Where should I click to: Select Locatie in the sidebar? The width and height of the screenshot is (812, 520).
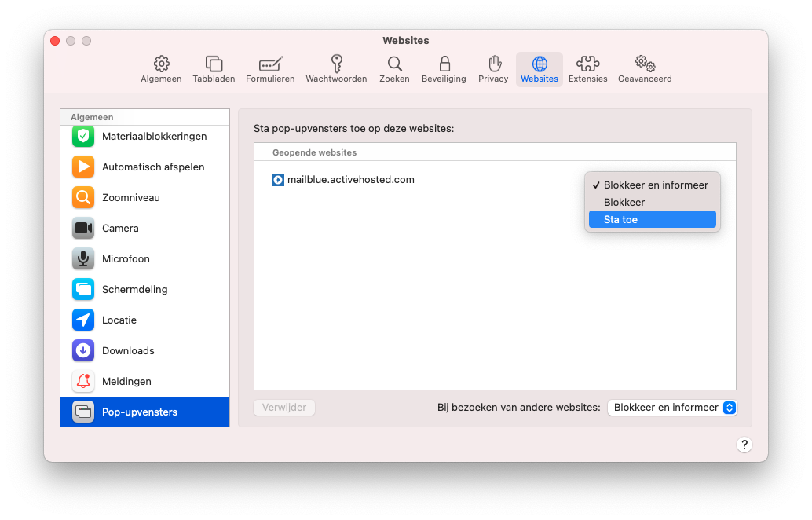[145, 320]
